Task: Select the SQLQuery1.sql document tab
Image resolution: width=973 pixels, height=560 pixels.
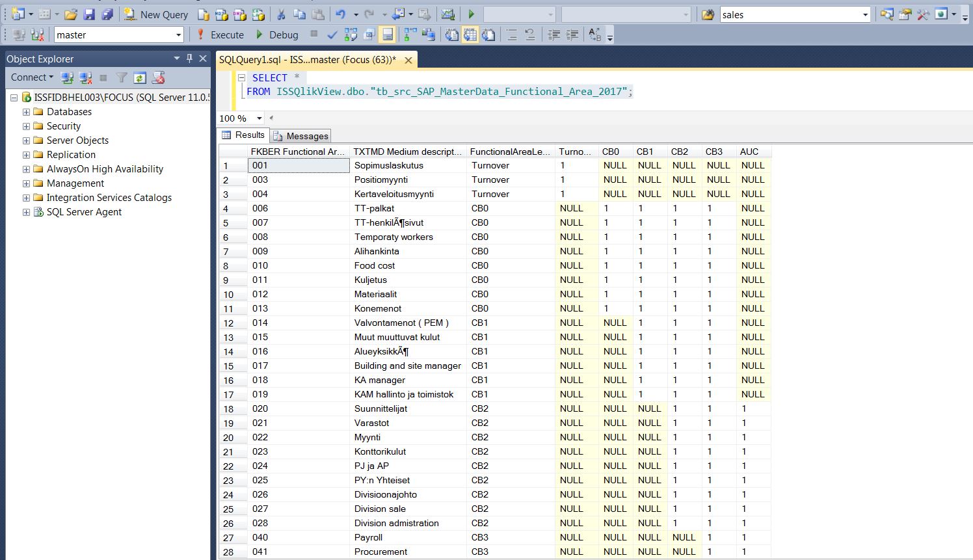Action: pyautogui.click(x=307, y=60)
